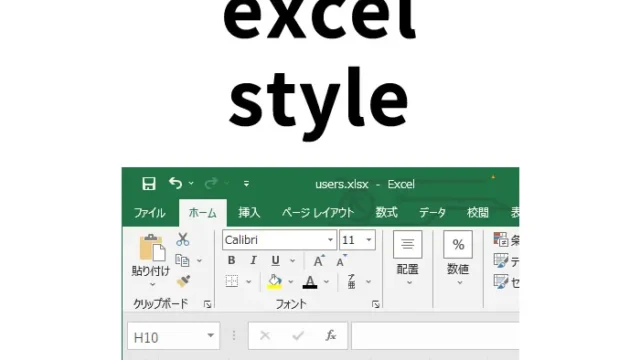Click the 配置 alignment group button

pyautogui.click(x=407, y=258)
